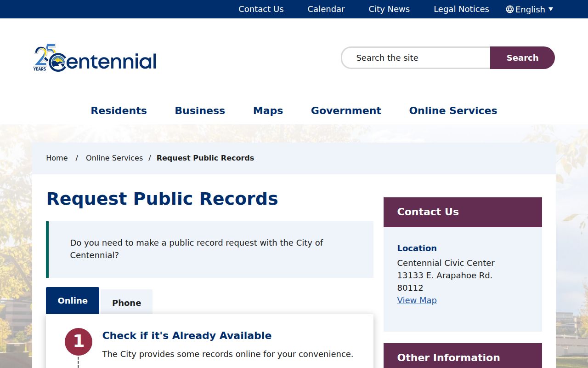Click the globe icon beside English
This screenshot has height=368, width=588.
point(510,9)
